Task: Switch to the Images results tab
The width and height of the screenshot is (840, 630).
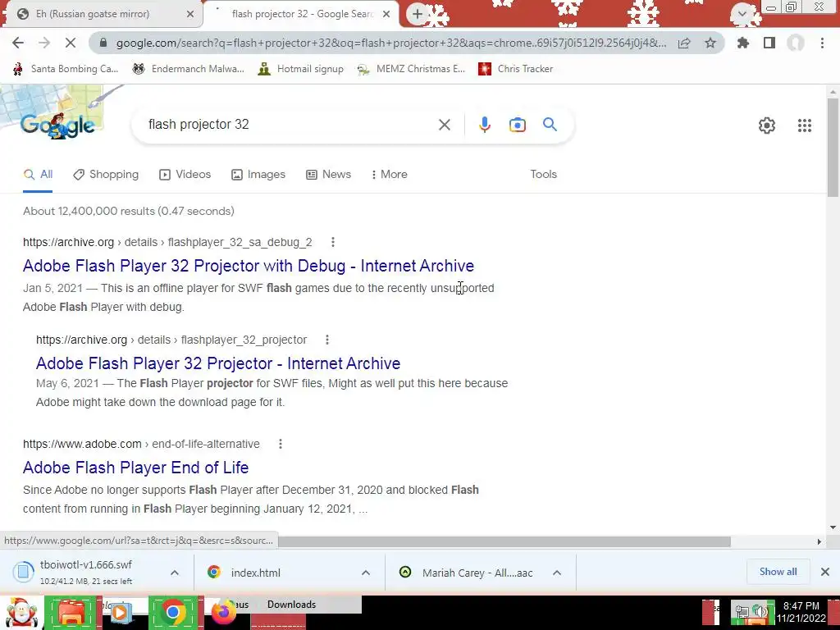Action: click(x=258, y=175)
